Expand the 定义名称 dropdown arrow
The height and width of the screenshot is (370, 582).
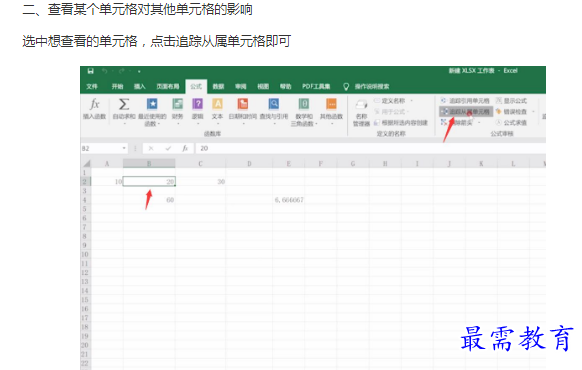(411, 101)
